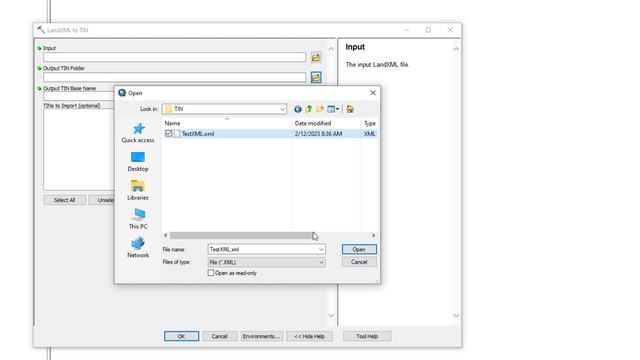The height and width of the screenshot is (360, 640).
Task: Click Open button in file dialog
Action: (x=359, y=249)
